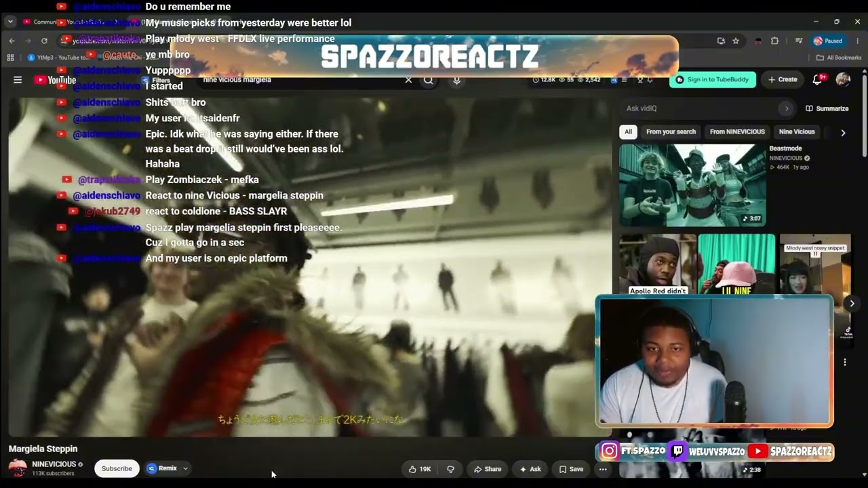Open the 'LIL NINE' short thumbnail
This screenshot has width=868, height=488.
736,264
